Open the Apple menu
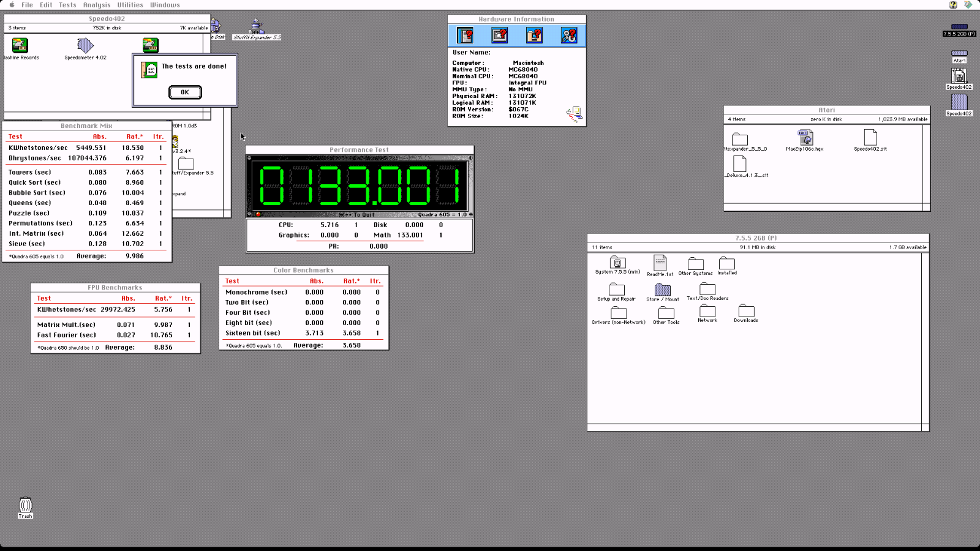Screen dimensions: 980x551 point(12,5)
